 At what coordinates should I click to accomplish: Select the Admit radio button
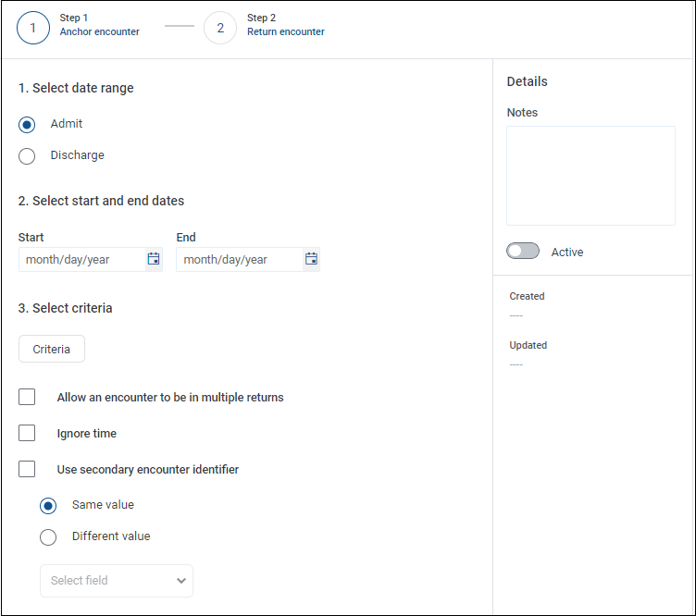coord(27,125)
